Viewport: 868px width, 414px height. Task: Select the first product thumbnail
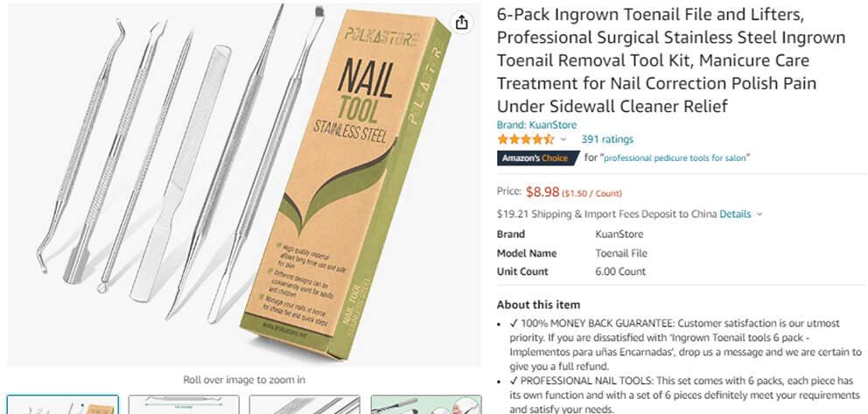pyautogui.click(x=62, y=404)
